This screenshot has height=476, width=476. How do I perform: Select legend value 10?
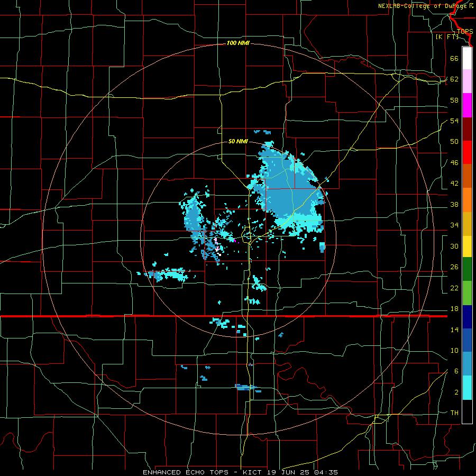click(454, 351)
